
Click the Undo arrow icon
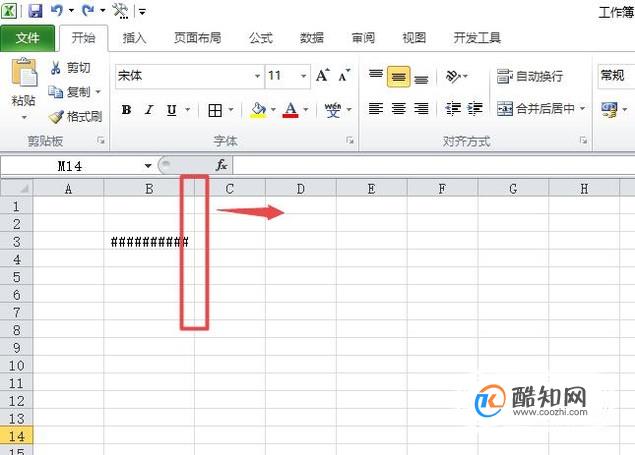point(57,11)
